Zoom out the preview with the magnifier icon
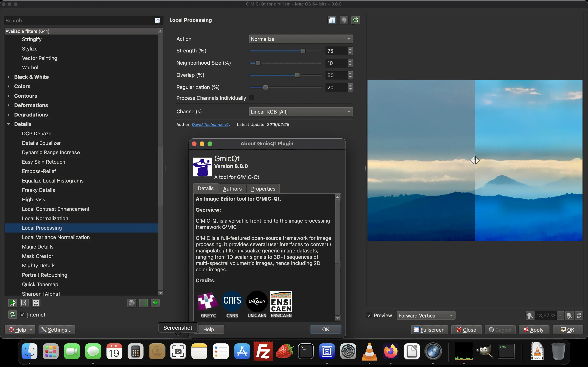Screen dimensions: 588x367 [530, 315]
